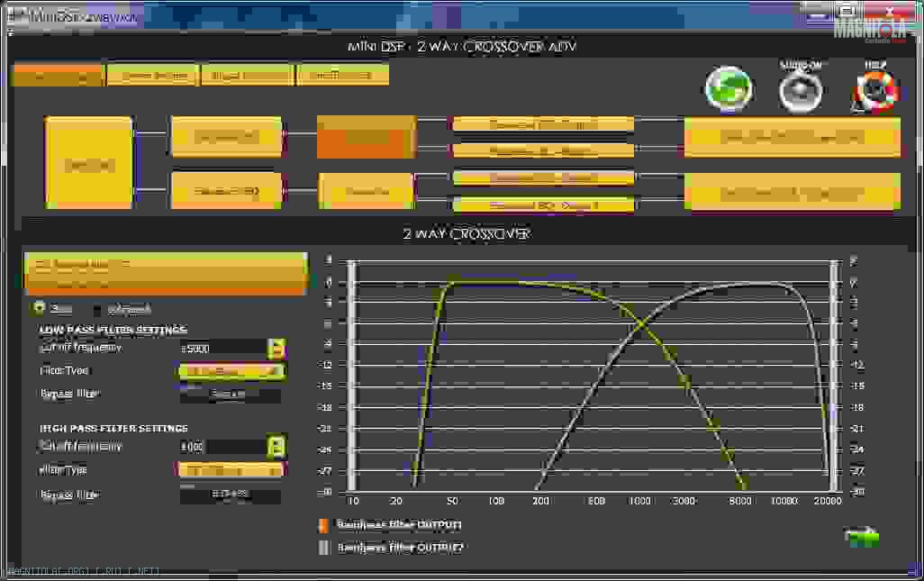Select the active orange tab in top tab row
The width and height of the screenshot is (924, 581).
(59, 76)
